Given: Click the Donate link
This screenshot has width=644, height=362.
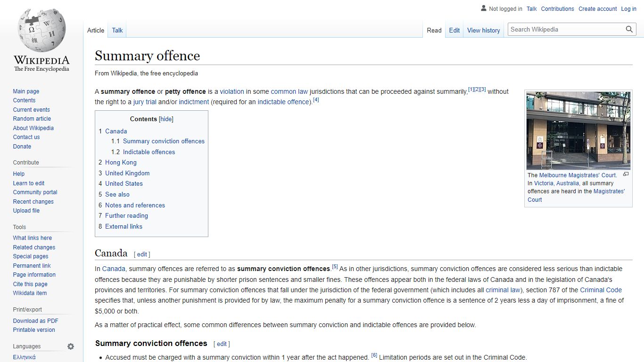Looking at the screenshot, I should click(22, 147).
